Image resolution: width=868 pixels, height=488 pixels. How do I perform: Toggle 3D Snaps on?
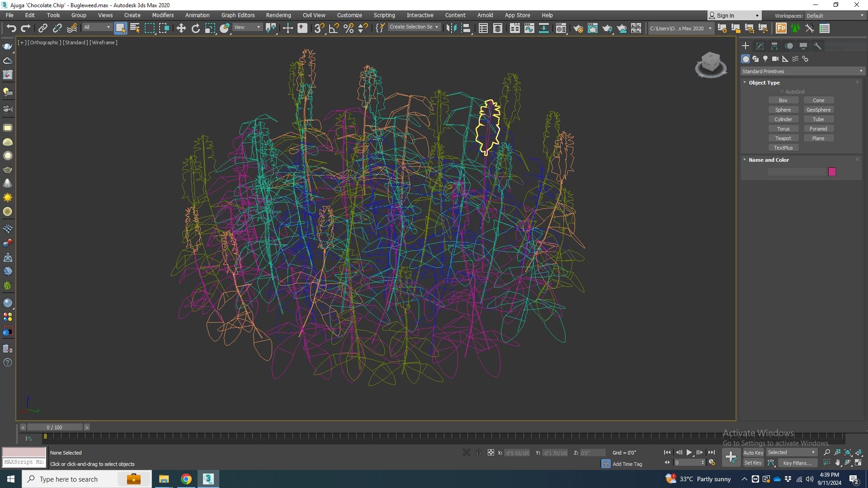click(319, 28)
